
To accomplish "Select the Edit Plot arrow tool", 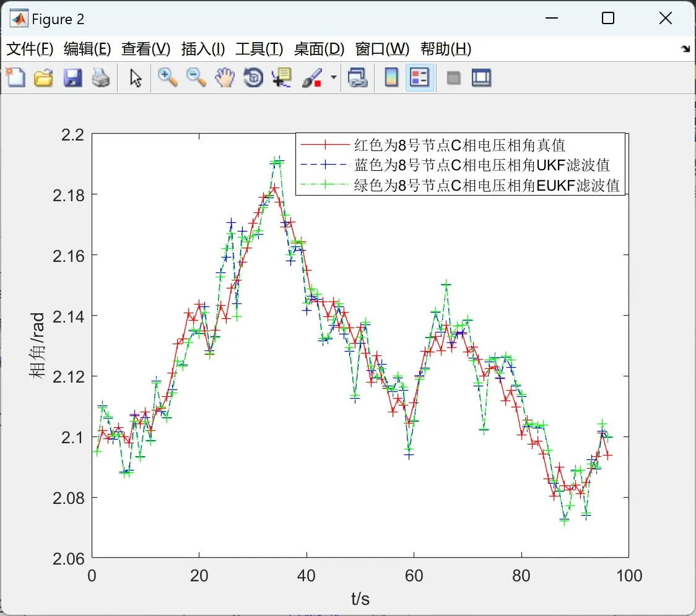I will pos(136,77).
